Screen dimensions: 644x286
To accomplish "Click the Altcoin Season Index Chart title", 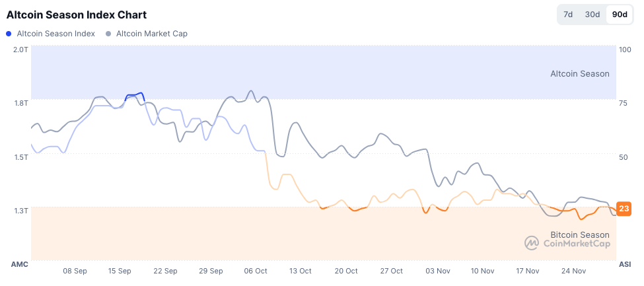I will (x=77, y=15).
